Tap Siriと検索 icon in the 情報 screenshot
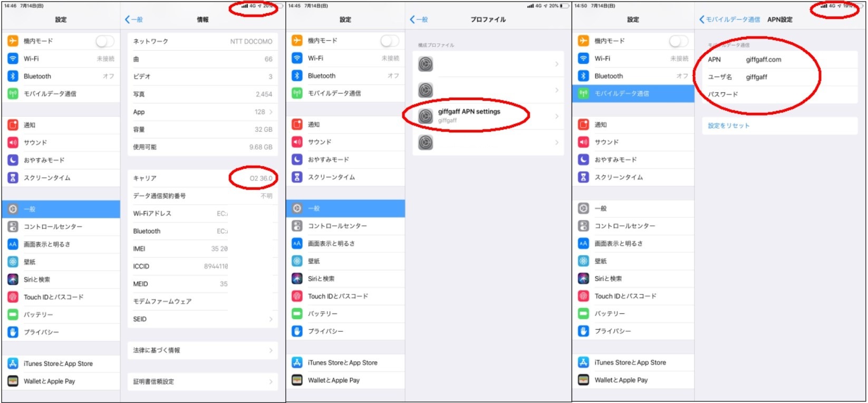The width and height of the screenshot is (868, 403). point(13,279)
